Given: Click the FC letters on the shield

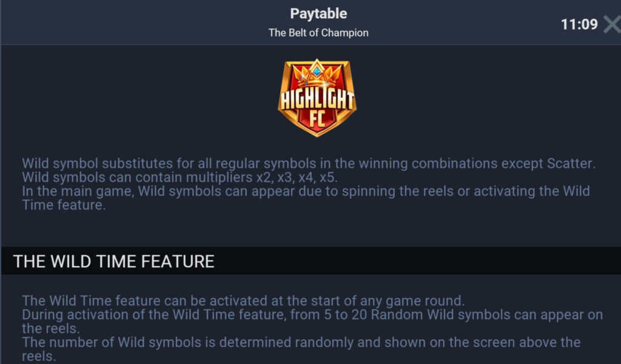Looking at the screenshot, I should tap(317, 119).
